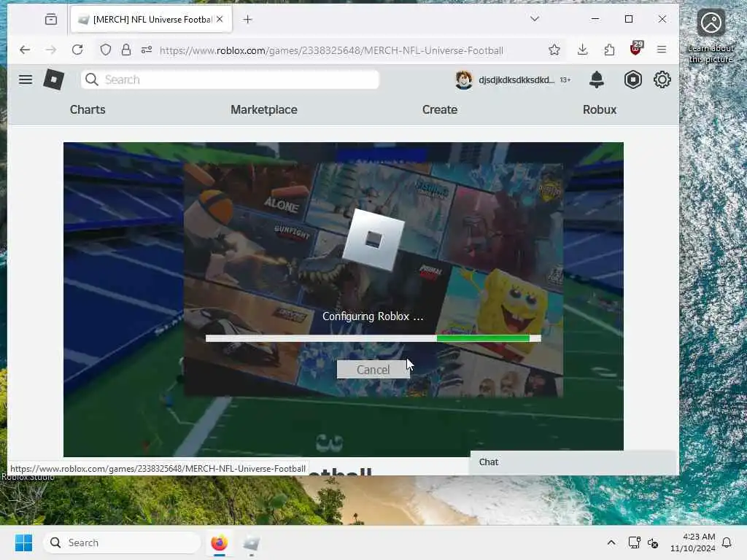This screenshot has width=747, height=560.
Task: Open Roblox settings gear
Action: click(662, 79)
